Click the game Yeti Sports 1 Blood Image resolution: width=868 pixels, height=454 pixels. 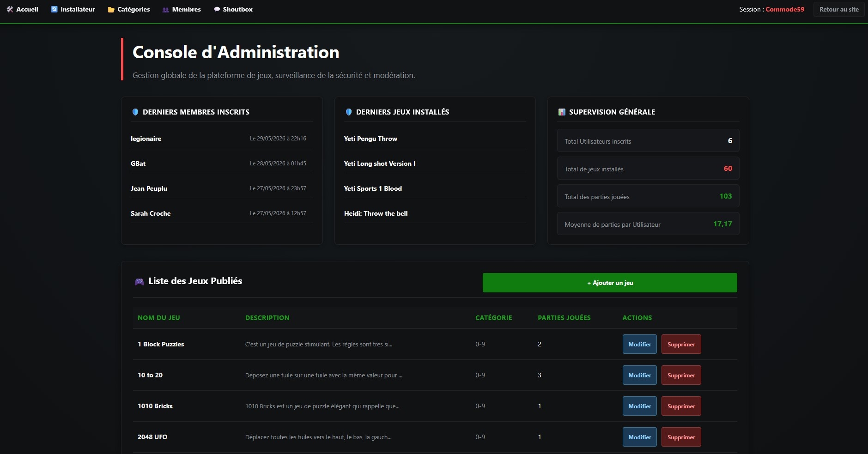(373, 188)
